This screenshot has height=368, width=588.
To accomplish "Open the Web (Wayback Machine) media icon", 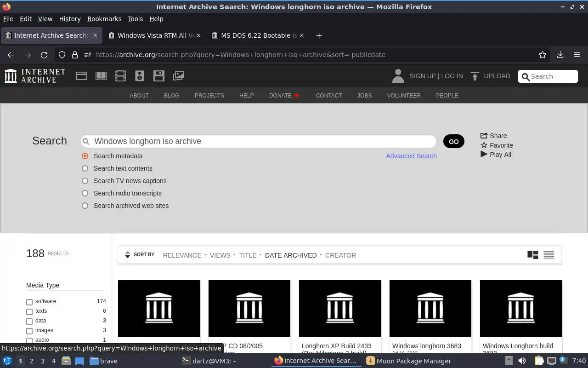I will 82,76.
